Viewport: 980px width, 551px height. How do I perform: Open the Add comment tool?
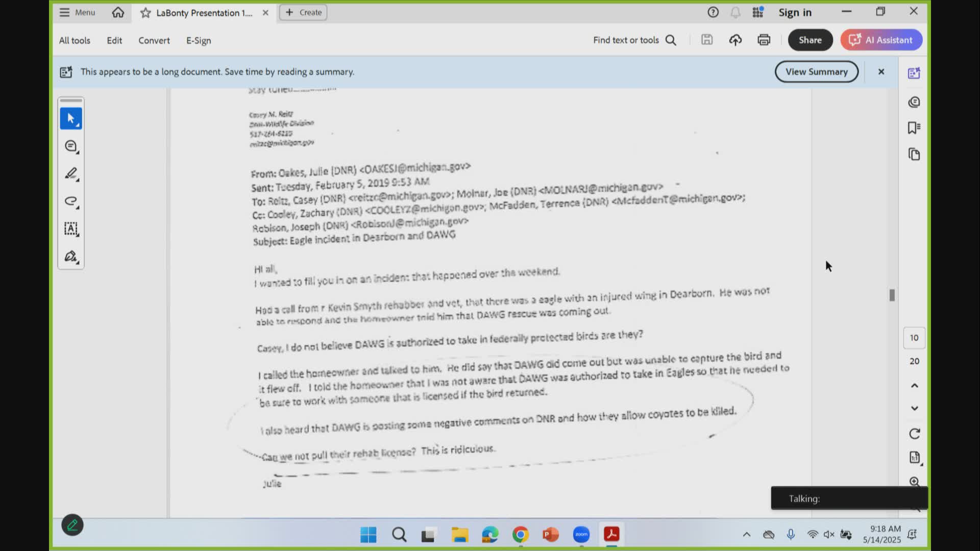click(x=71, y=146)
